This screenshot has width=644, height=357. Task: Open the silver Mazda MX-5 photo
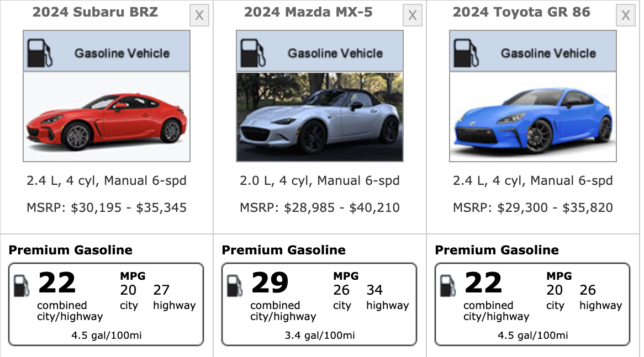coord(320,117)
